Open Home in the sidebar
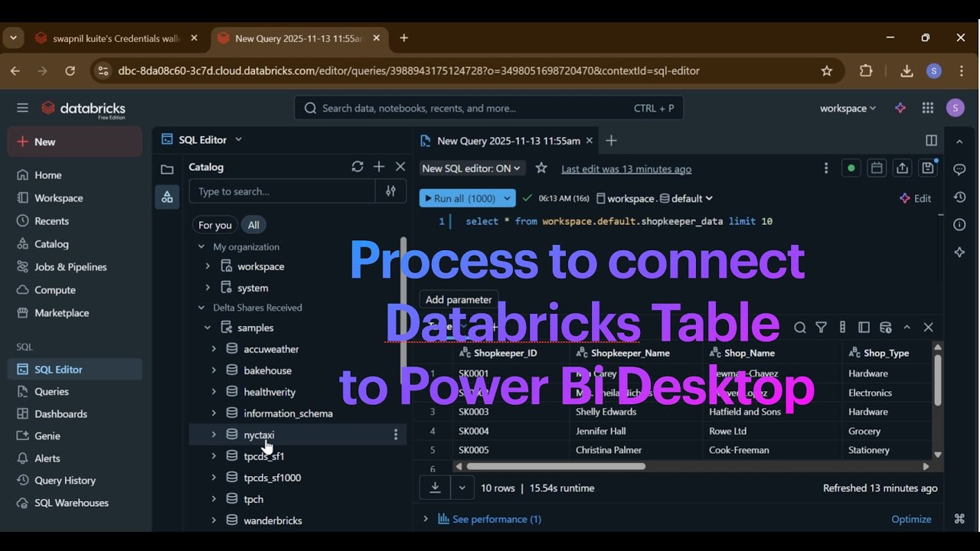The width and height of the screenshot is (980, 551). click(74, 175)
